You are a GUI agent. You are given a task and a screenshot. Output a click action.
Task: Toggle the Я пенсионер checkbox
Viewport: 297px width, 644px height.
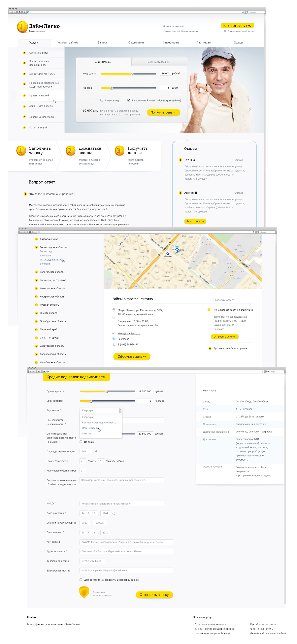102,100
